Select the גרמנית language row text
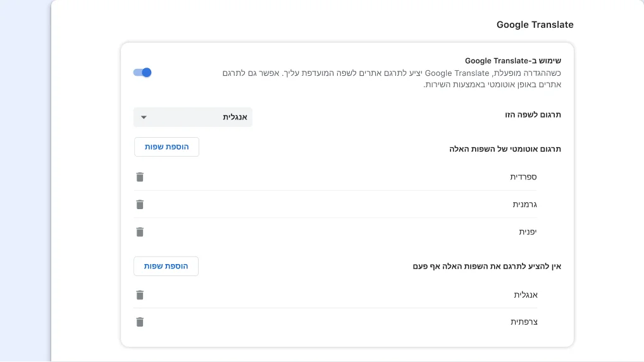Screen dimensions: 644x362 point(524,205)
